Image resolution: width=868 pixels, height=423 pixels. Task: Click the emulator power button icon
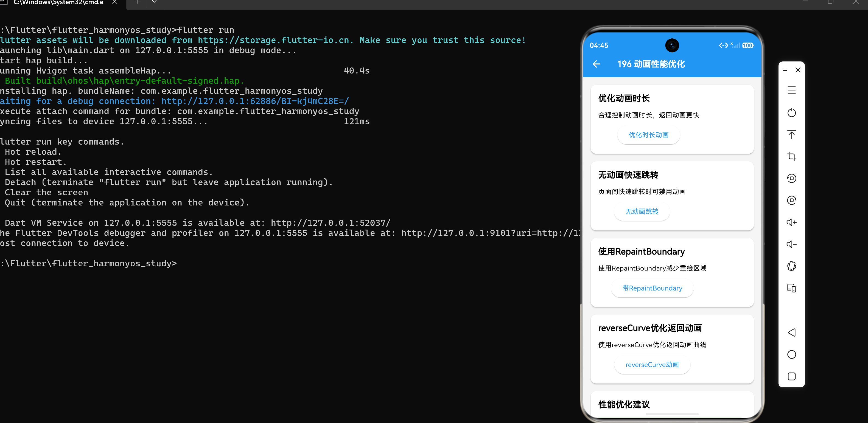(791, 112)
